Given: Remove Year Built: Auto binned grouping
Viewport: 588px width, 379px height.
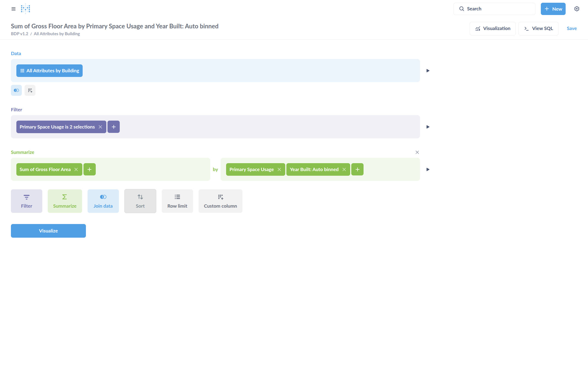Looking at the screenshot, I should 344,169.
